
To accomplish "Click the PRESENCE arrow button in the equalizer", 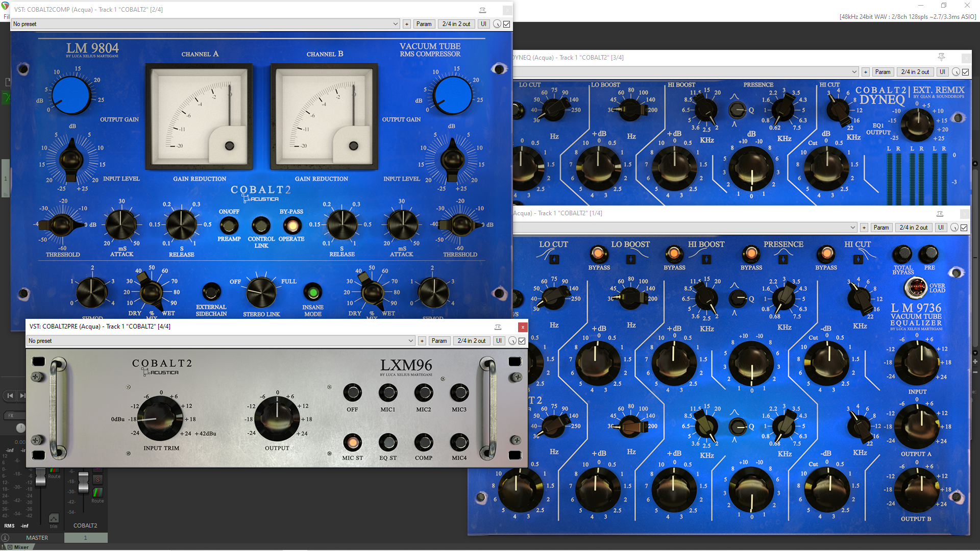I will coord(783,260).
